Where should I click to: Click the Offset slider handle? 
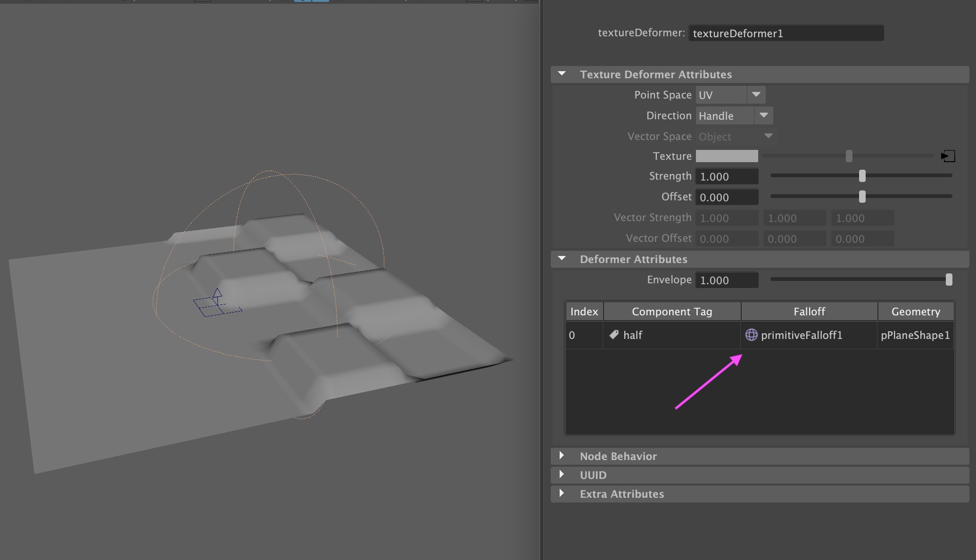click(862, 197)
